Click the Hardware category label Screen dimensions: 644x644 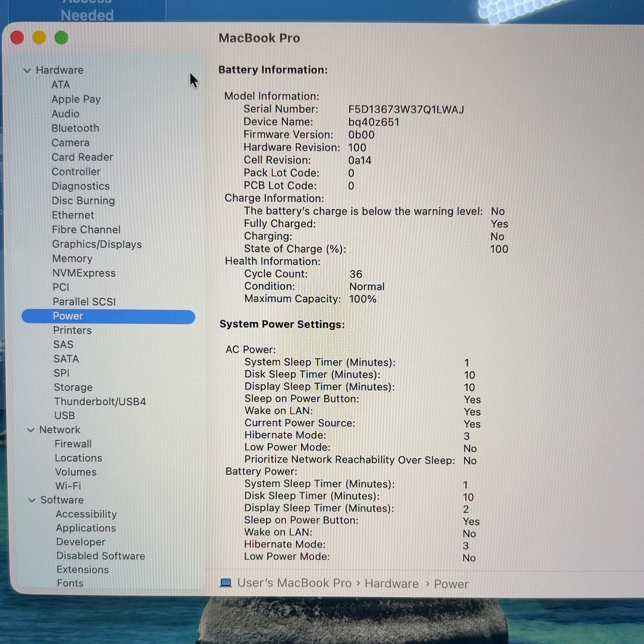[60, 70]
